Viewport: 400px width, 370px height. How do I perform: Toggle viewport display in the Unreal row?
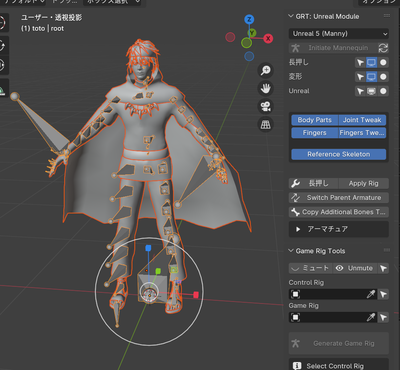click(x=371, y=91)
